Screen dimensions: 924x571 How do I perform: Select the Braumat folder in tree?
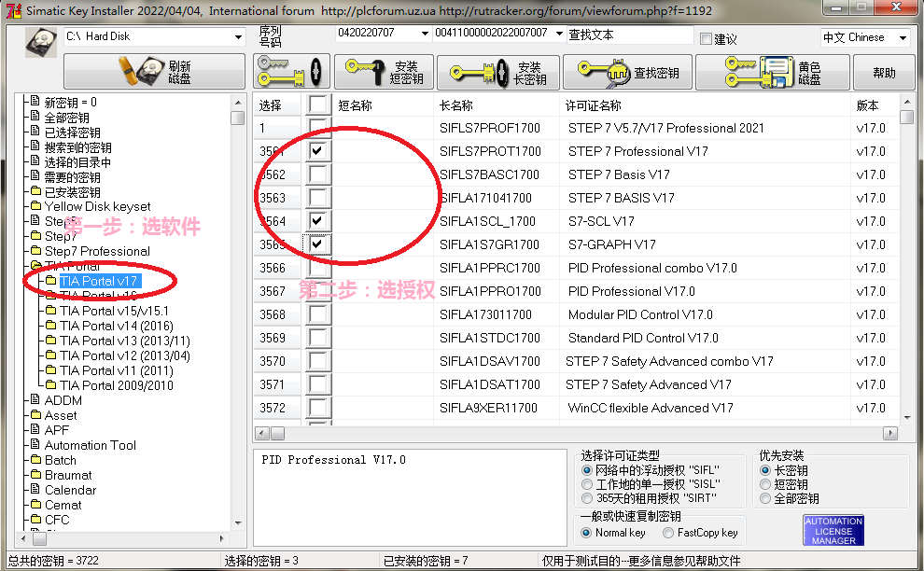(68, 475)
